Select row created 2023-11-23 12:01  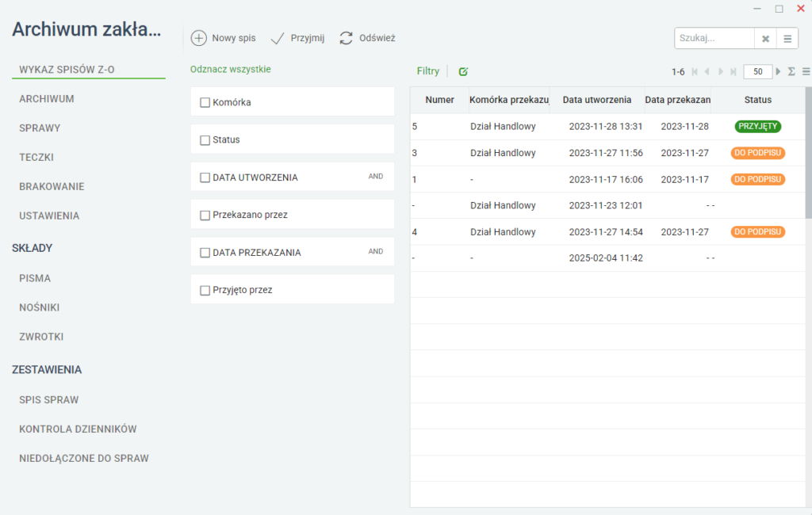click(x=608, y=205)
